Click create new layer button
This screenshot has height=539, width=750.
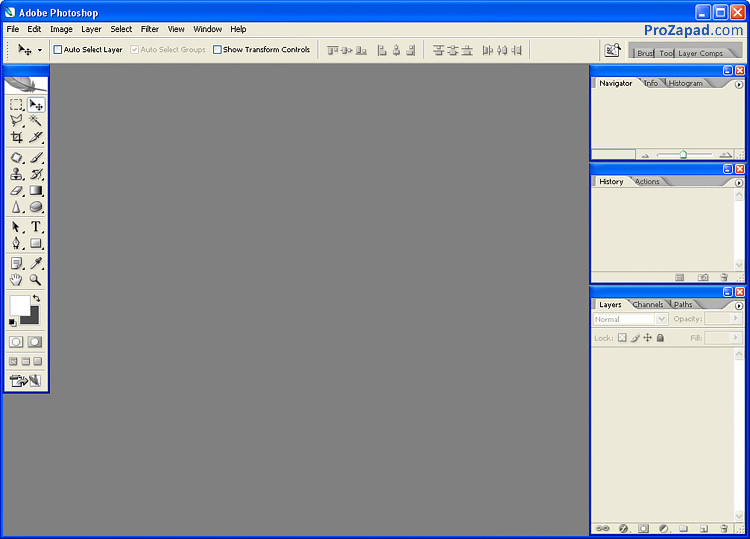coord(704,528)
